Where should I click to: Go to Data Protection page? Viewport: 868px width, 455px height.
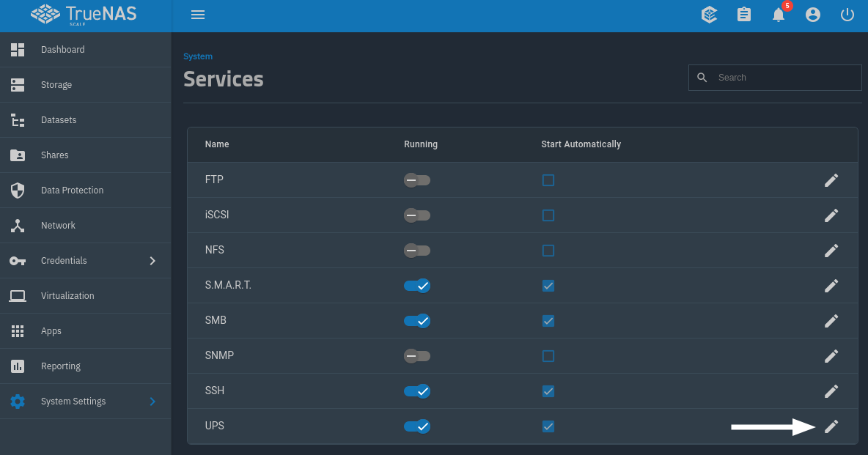[x=72, y=190]
